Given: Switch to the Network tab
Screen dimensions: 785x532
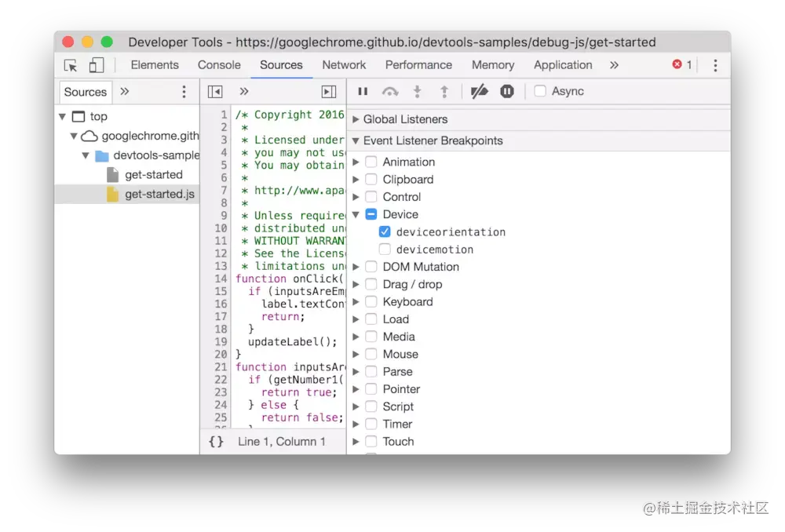Looking at the screenshot, I should [x=344, y=65].
